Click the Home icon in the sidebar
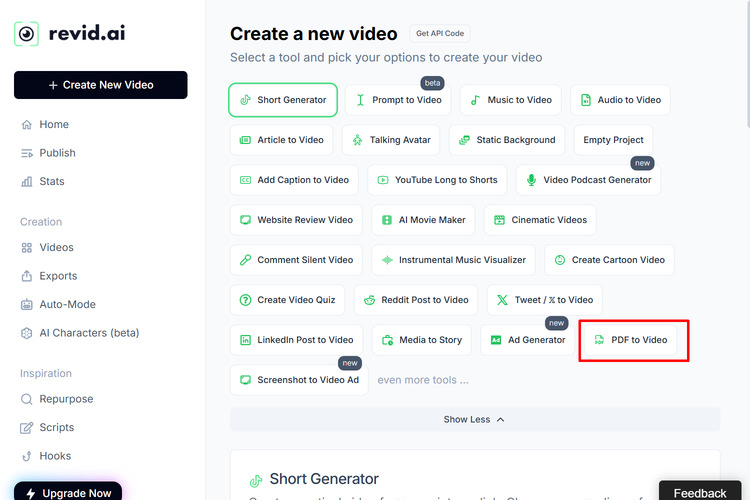Viewport: 750px width, 500px height. [27, 125]
